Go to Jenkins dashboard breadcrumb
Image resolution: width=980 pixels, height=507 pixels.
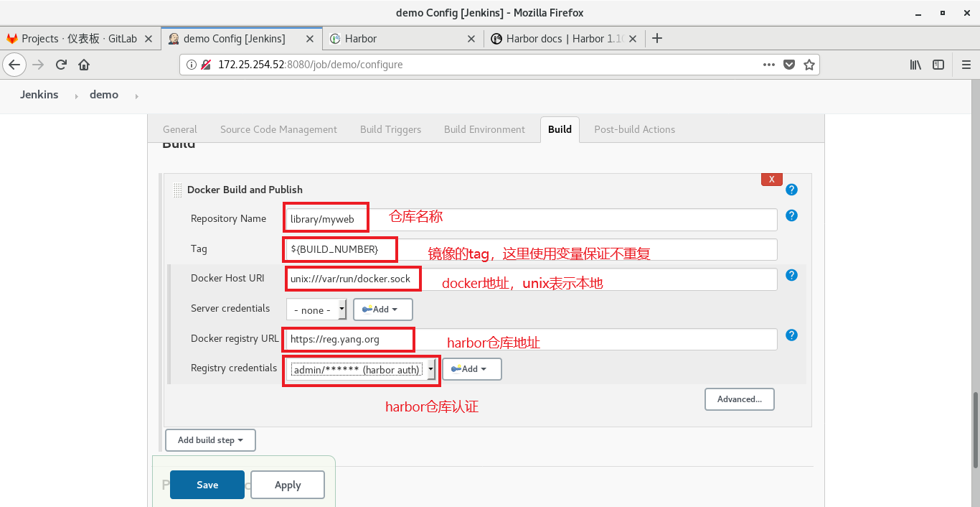click(39, 95)
